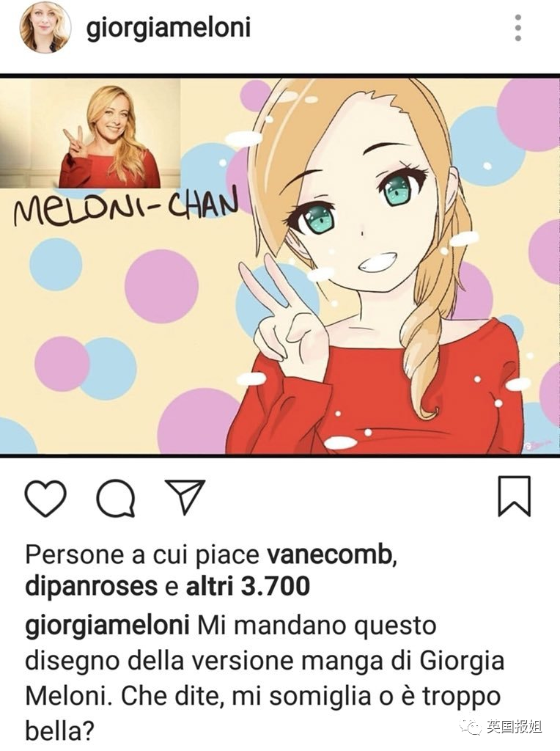Open vanecomb's profile from likes
The width and height of the screenshot is (560, 751).
coord(332,554)
